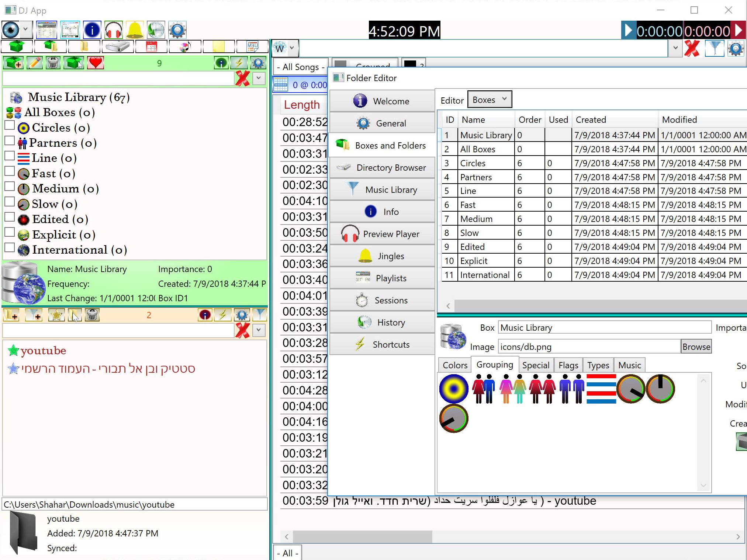Open dropdown beside box search field
This screenshot has height=560, width=747.
259,78
